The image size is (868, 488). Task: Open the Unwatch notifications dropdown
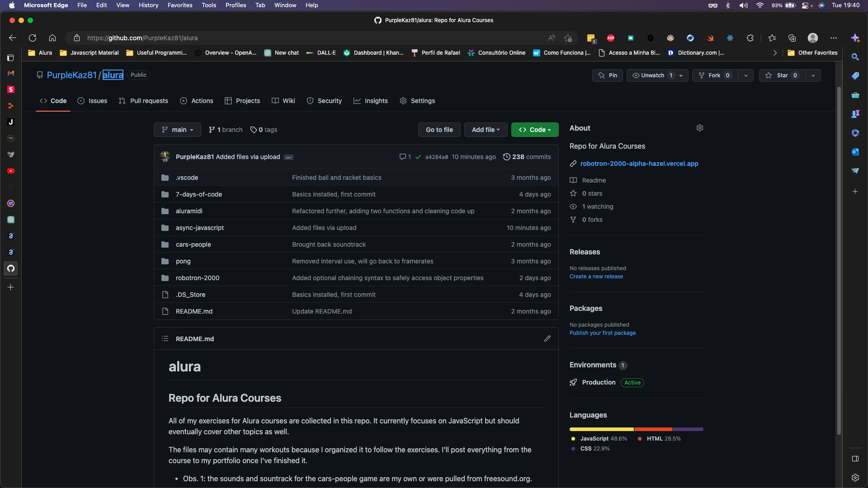click(x=657, y=75)
